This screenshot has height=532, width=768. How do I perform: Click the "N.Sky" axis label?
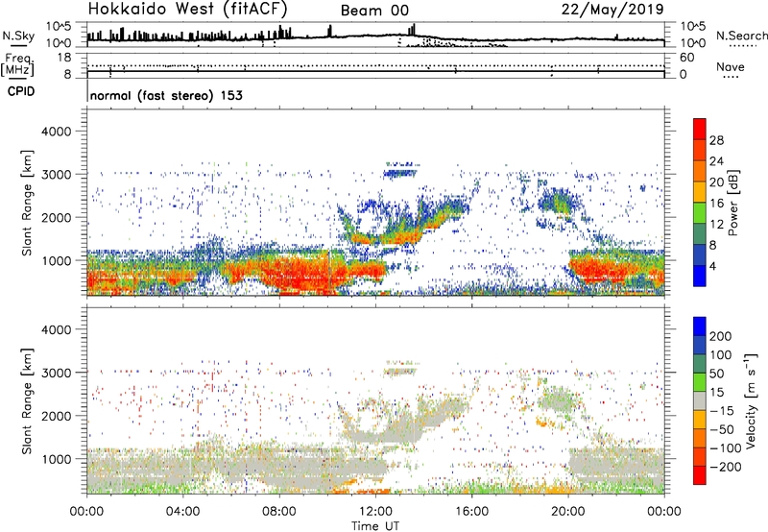pyautogui.click(x=18, y=36)
